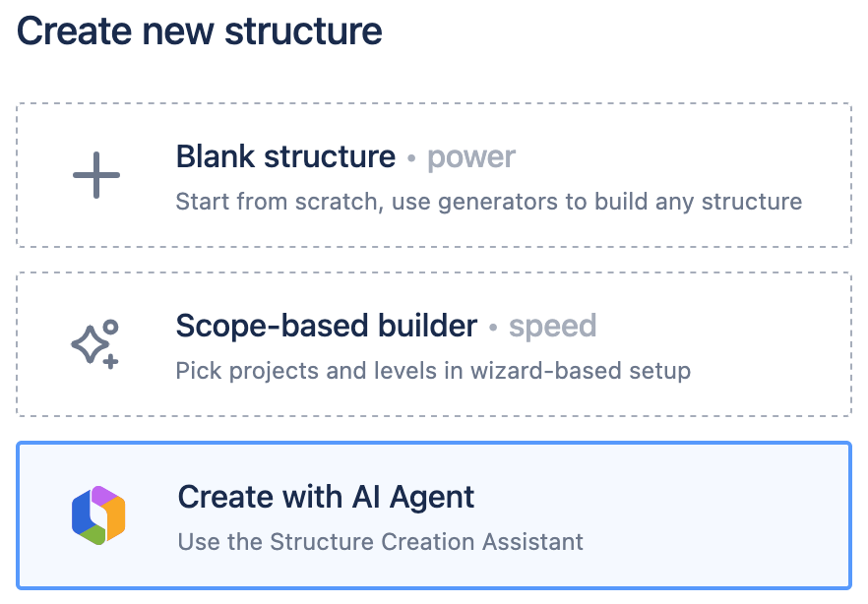The width and height of the screenshot is (868, 604).
Task: Open the Create with AI Agent title
Action: pos(326,497)
